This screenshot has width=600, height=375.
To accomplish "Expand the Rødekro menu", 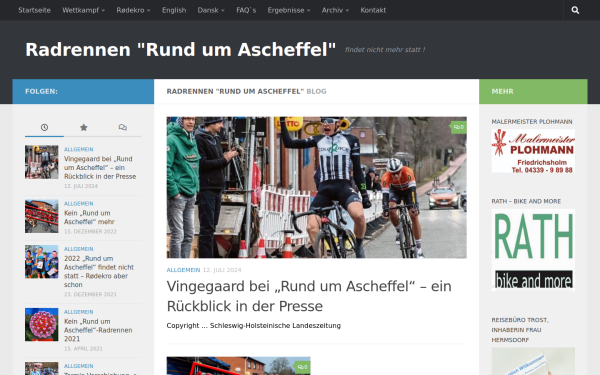I will pyautogui.click(x=133, y=10).
